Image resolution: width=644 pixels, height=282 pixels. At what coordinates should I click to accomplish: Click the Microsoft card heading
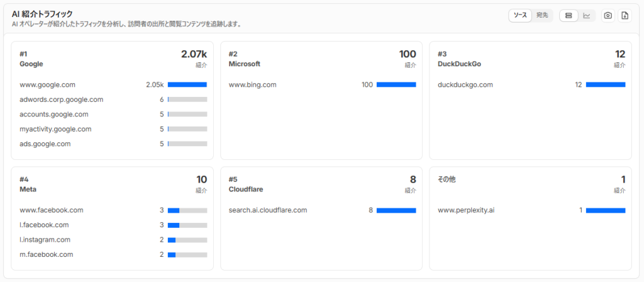tap(245, 64)
